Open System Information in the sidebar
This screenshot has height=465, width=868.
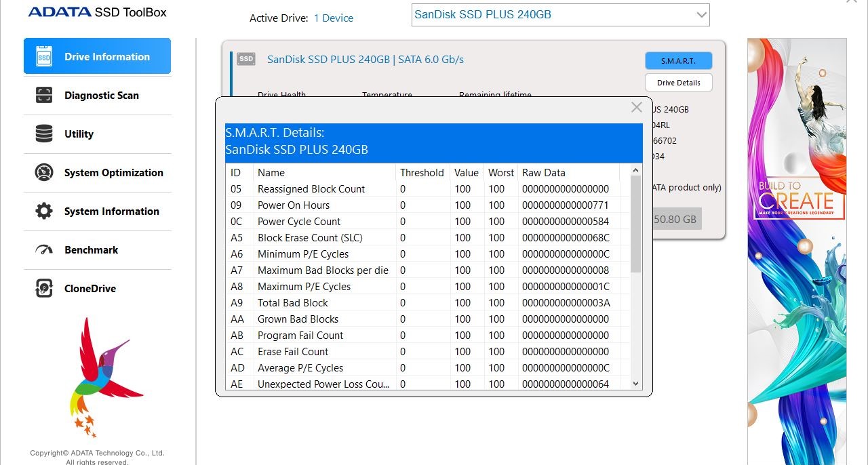click(x=97, y=211)
